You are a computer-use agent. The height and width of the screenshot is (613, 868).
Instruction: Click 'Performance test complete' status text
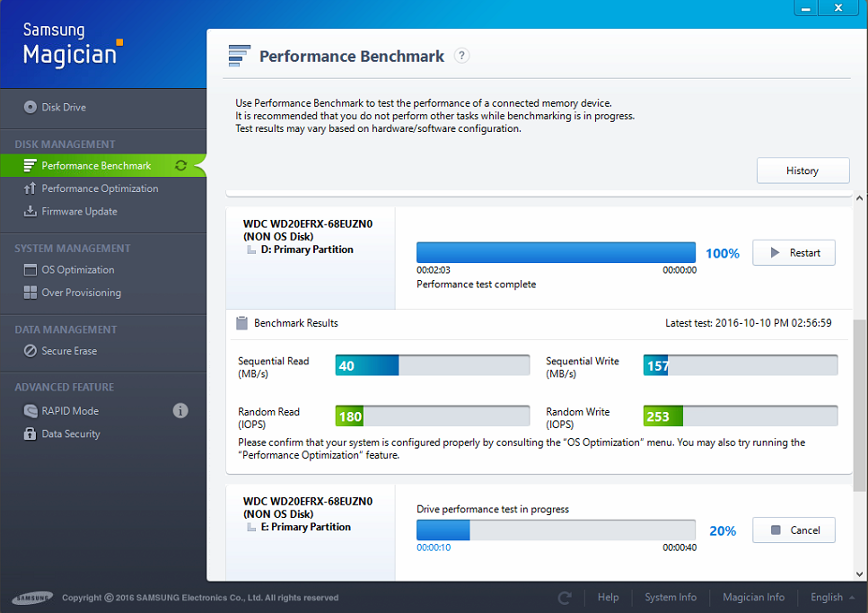coord(476,285)
